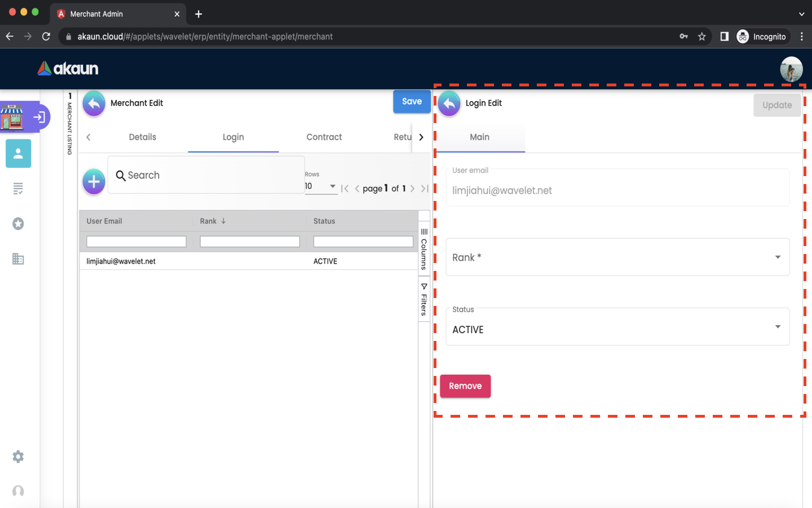Select the star badge sidebar icon

(x=18, y=224)
